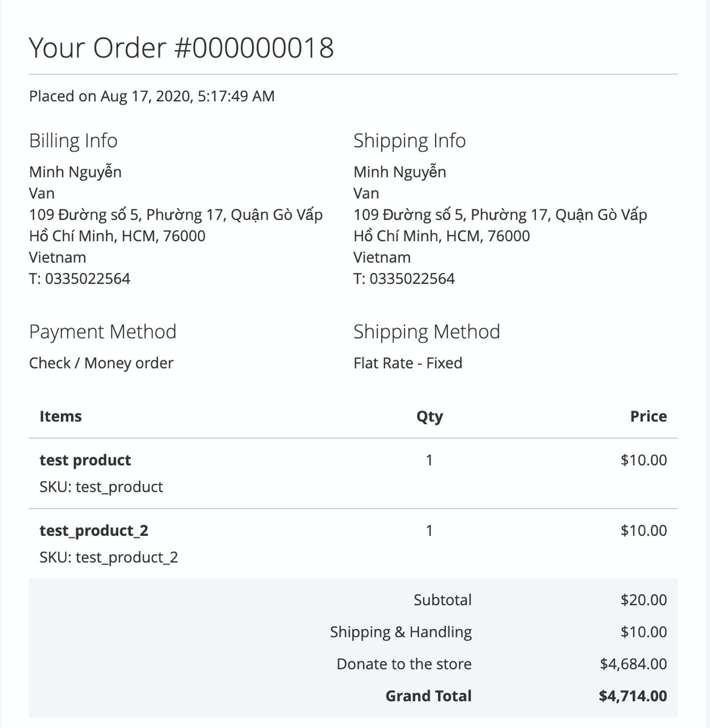
Task: Click the billing street address line
Action: 176,215
